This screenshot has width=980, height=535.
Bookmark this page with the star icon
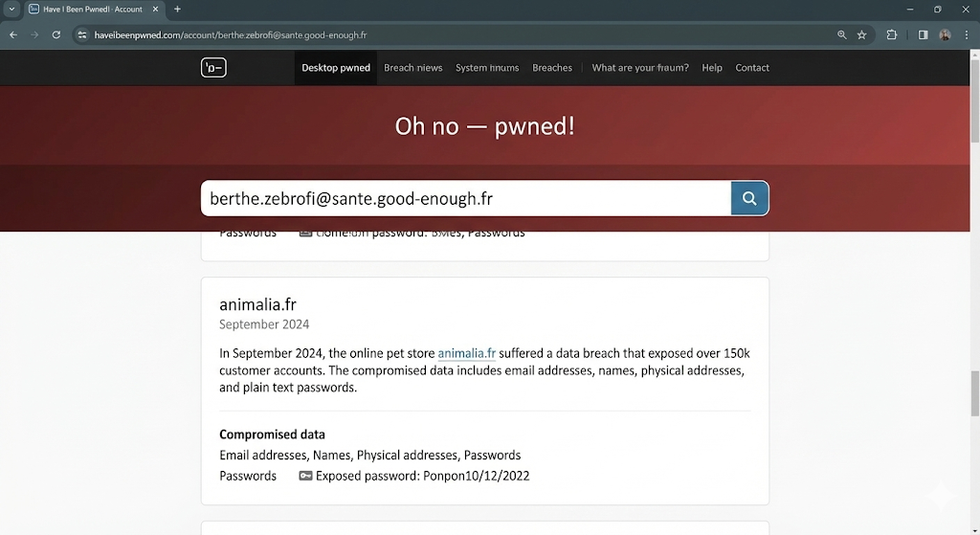(x=861, y=34)
